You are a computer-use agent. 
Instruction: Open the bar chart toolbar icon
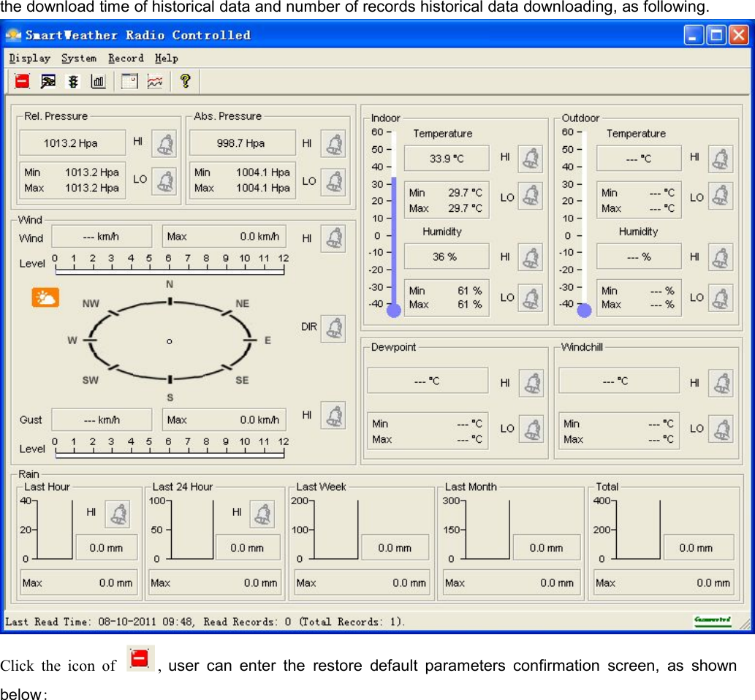click(98, 82)
